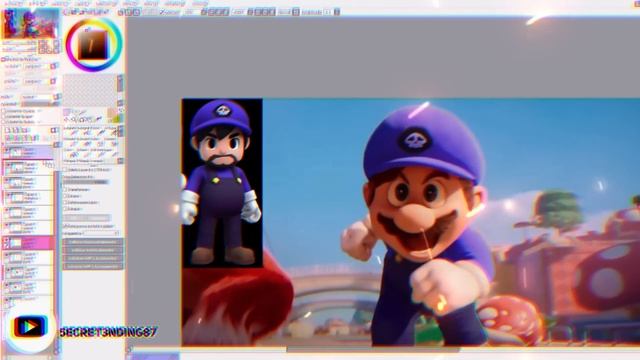Toggle the Selection Source checkbox
Screen dimensions: 640x360
(x=4, y=122)
